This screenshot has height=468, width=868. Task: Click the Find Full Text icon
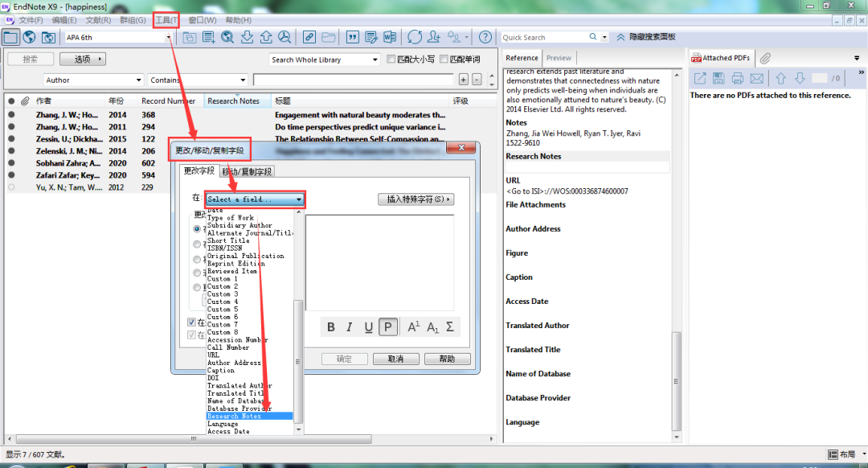[x=285, y=37]
